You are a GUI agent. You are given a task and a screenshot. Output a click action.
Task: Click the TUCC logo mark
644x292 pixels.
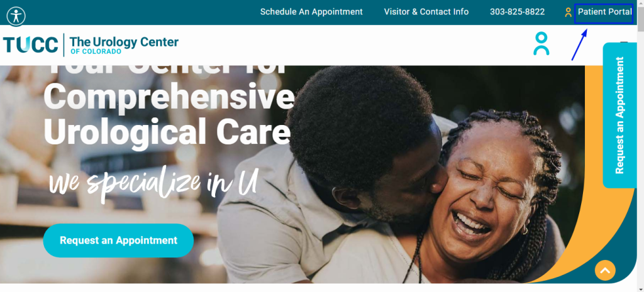pyautogui.click(x=30, y=45)
